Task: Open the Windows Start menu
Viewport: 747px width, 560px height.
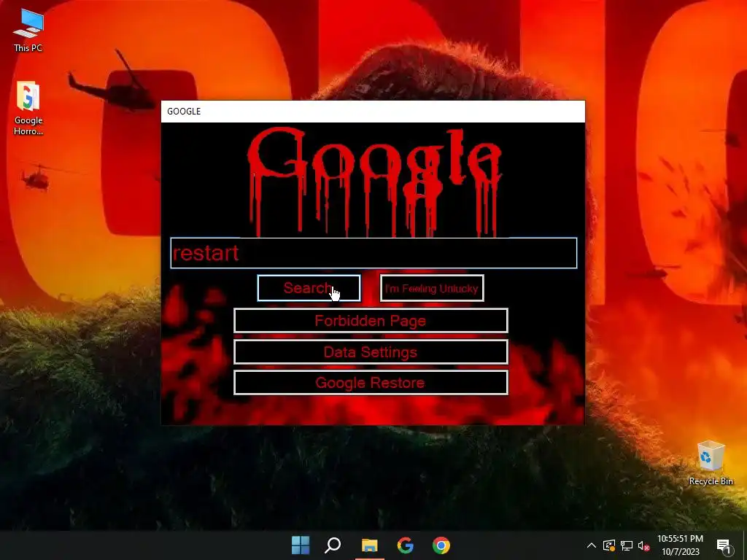Action: (301, 545)
